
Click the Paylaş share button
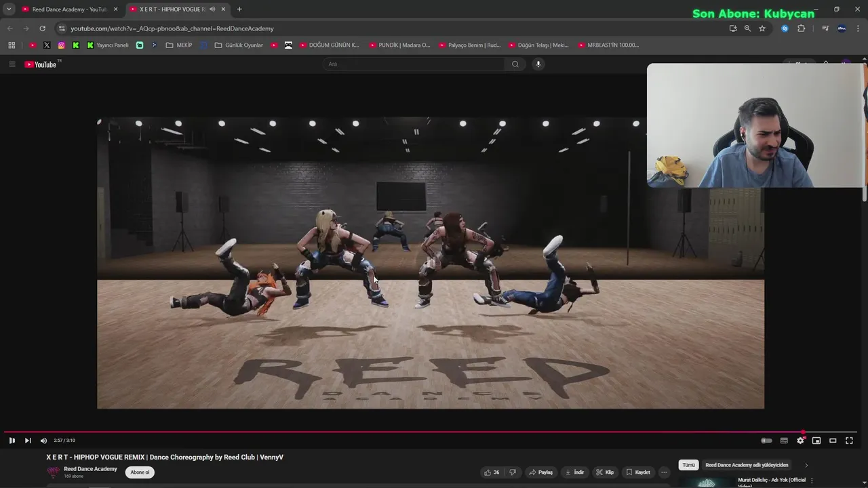pyautogui.click(x=540, y=472)
